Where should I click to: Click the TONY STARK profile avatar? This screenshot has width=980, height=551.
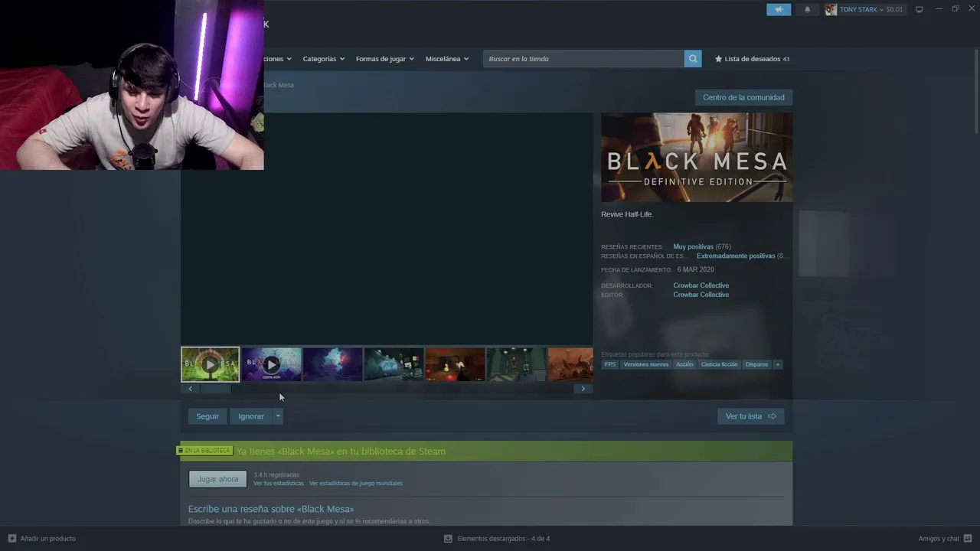[831, 9]
